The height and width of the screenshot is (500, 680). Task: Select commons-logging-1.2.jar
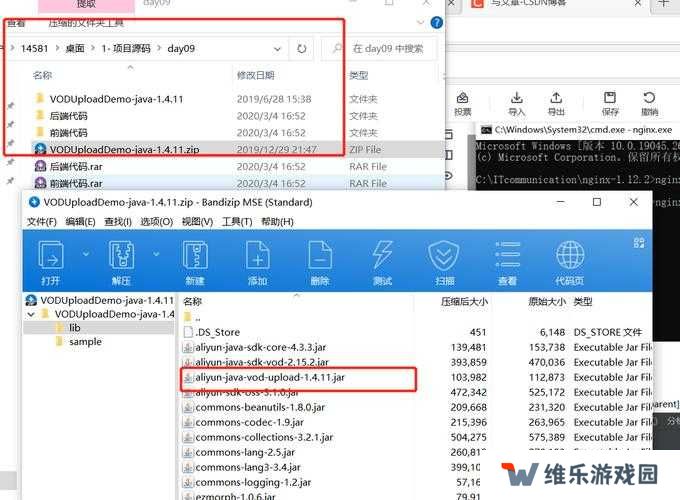click(253, 482)
